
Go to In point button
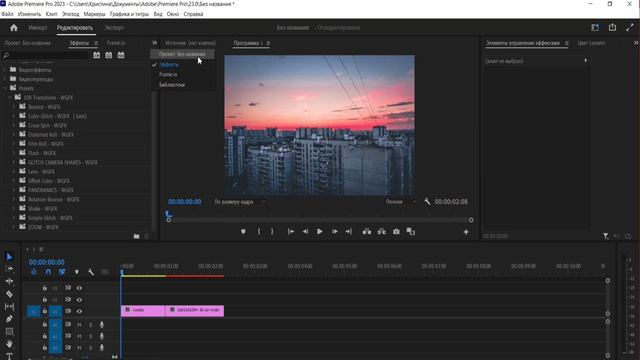coord(291,231)
